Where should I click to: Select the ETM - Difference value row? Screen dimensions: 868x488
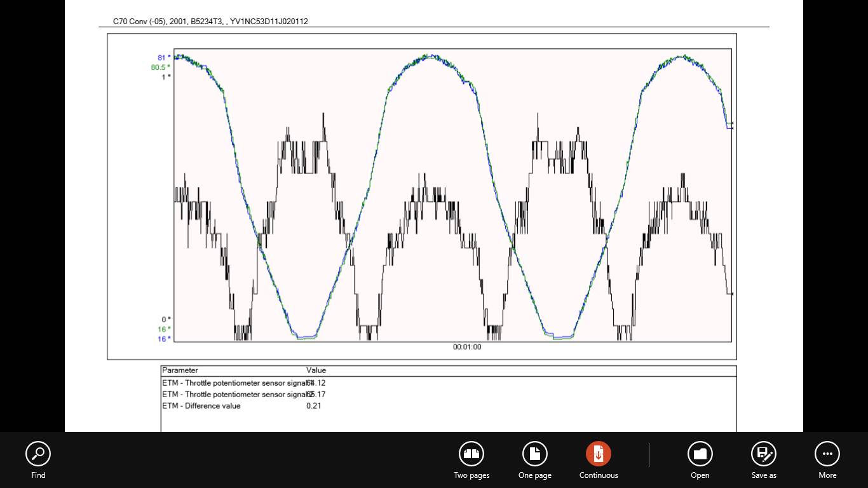201,406
